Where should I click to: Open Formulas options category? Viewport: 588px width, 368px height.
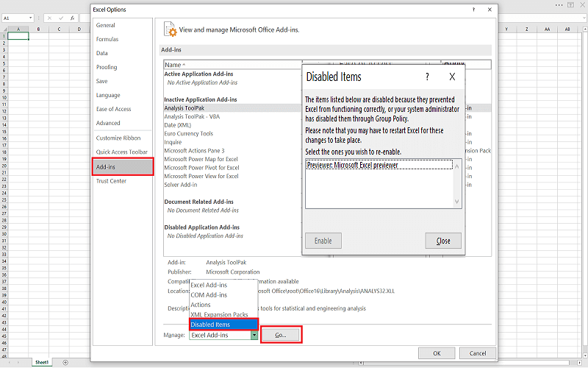(107, 39)
